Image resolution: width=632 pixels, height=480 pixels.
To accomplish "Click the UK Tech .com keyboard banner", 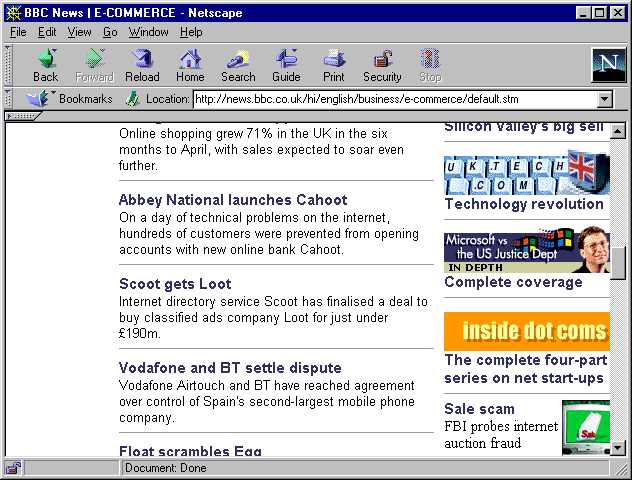I will (x=526, y=172).
